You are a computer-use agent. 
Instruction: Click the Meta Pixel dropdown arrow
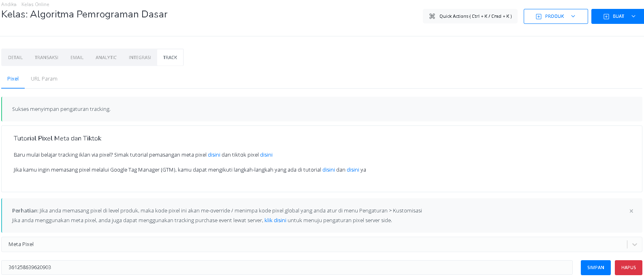pyautogui.click(x=635, y=244)
